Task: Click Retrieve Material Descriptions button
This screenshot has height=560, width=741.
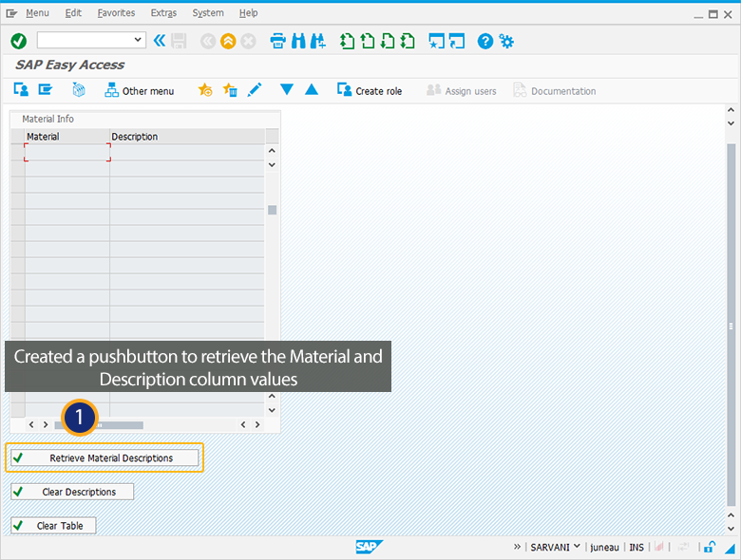Action: [104, 458]
